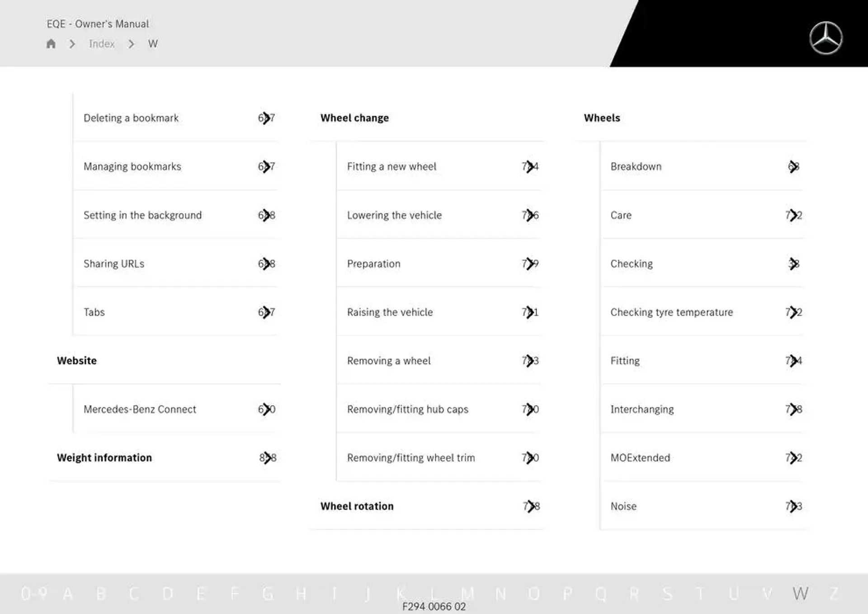Open the Wheel change section

[354, 118]
